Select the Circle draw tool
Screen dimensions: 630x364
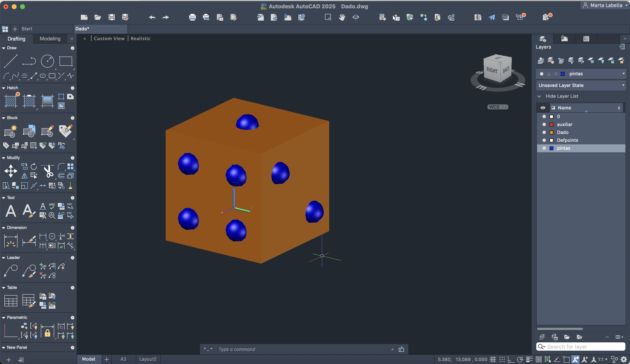click(x=47, y=61)
